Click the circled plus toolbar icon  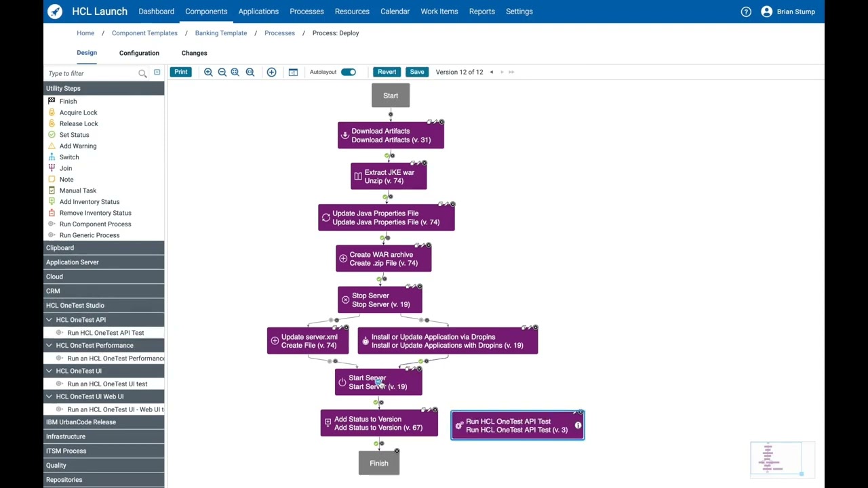pos(271,72)
